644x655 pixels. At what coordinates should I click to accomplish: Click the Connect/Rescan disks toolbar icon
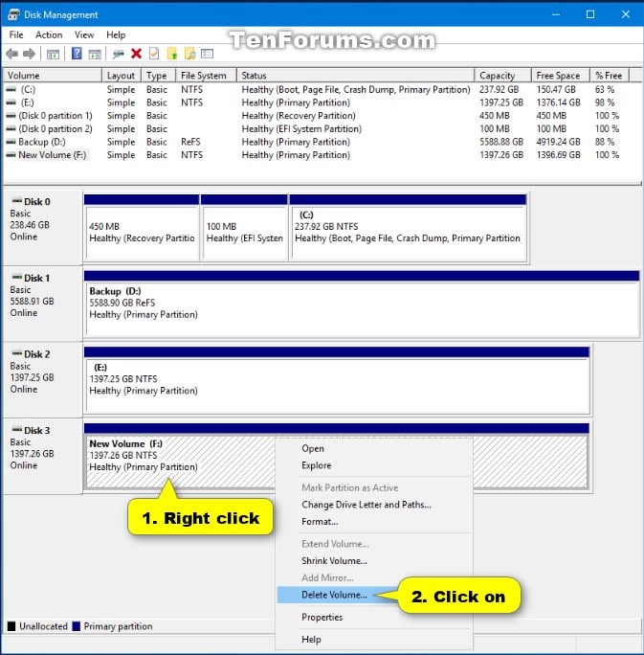[x=118, y=54]
